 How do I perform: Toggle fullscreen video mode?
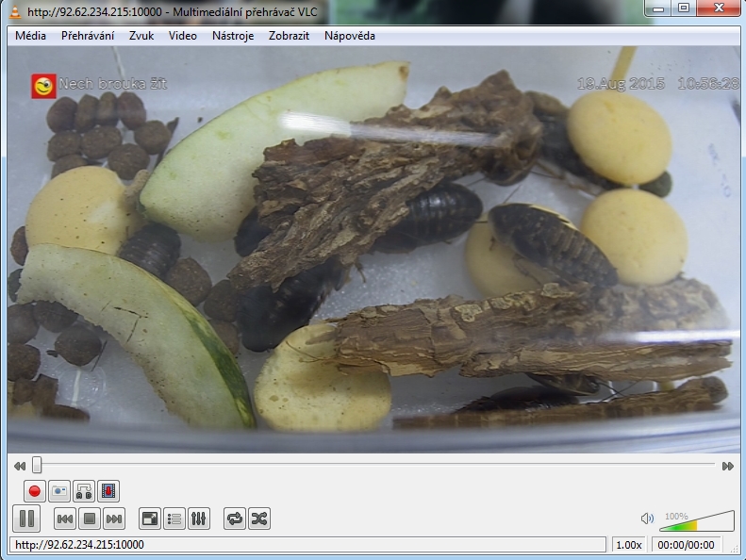point(150,519)
